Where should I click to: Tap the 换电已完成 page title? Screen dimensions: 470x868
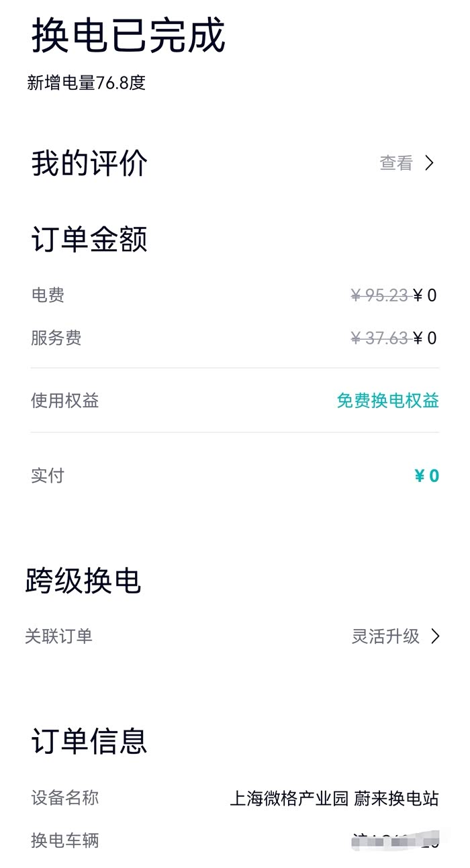(128, 36)
